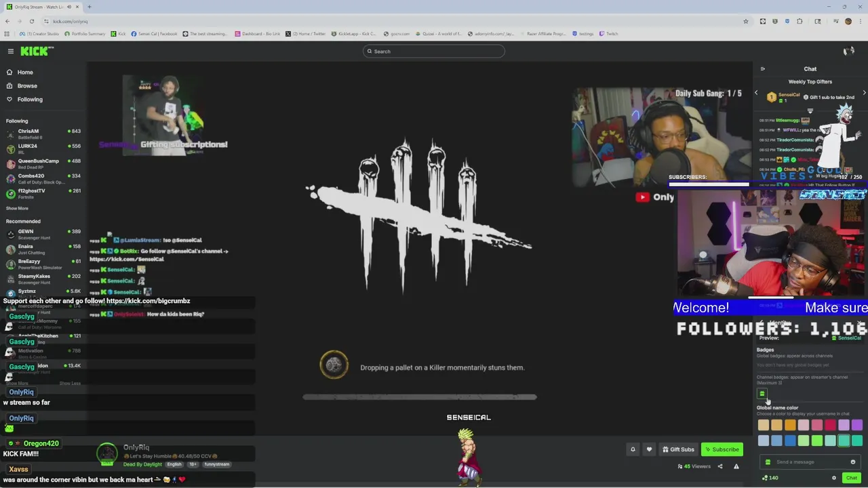Expand Following list with Show More
The width and height of the screenshot is (868, 488).
click(17, 208)
